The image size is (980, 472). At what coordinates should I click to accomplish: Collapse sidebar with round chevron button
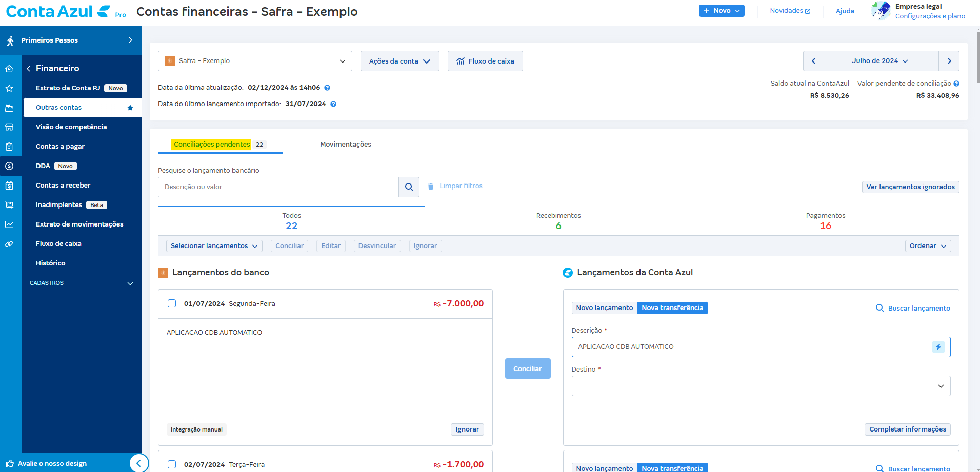coord(138,463)
